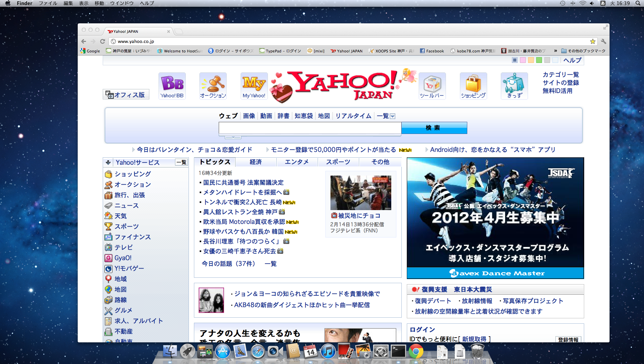
Task: Switch to the スポーツ news tab
Action: pyautogui.click(x=338, y=162)
